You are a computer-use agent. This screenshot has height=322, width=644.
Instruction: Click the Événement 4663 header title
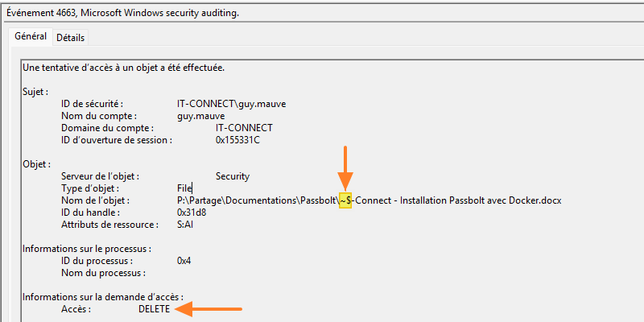122,13
